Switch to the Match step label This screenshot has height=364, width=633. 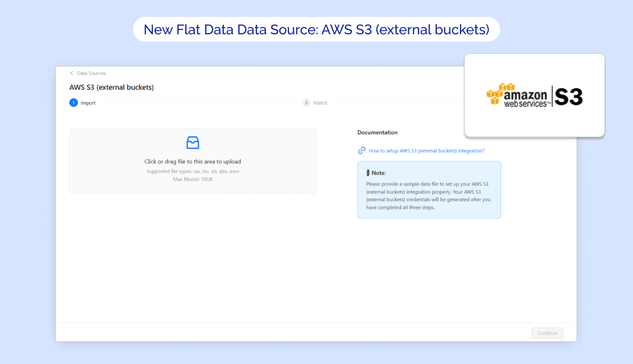pyautogui.click(x=320, y=103)
